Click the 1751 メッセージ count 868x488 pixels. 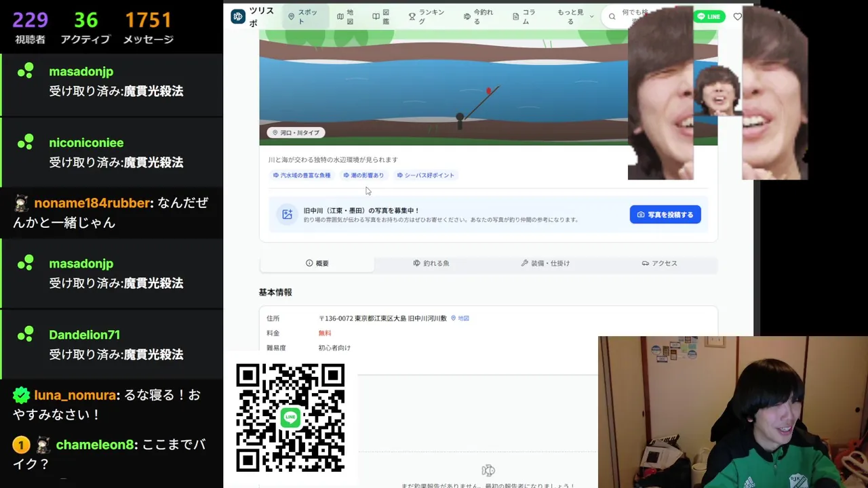point(149,27)
